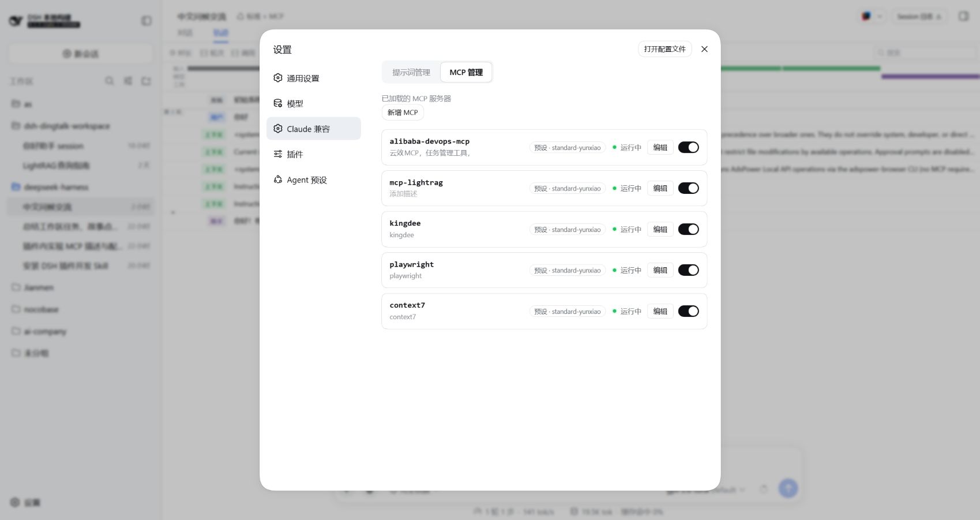
Task: Turn off the playwright server toggle
Action: (688, 270)
